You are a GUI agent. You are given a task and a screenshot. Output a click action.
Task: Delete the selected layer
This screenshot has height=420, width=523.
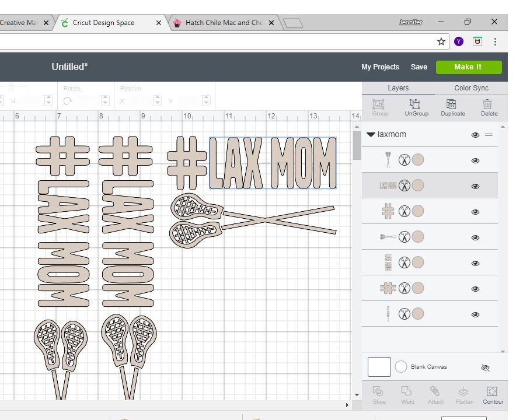(x=489, y=107)
